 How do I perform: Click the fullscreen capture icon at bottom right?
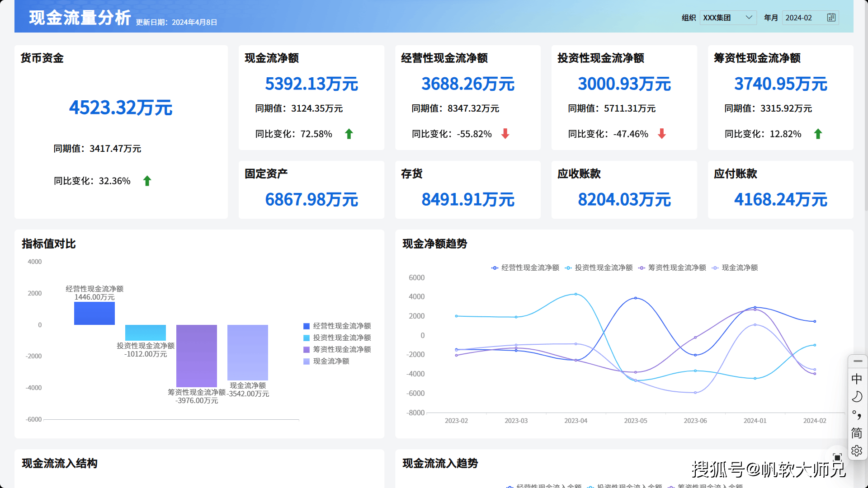tap(837, 457)
